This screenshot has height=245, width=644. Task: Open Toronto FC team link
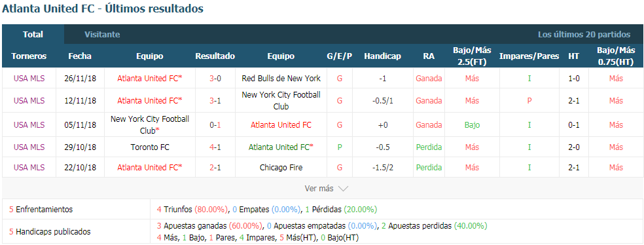150,147
